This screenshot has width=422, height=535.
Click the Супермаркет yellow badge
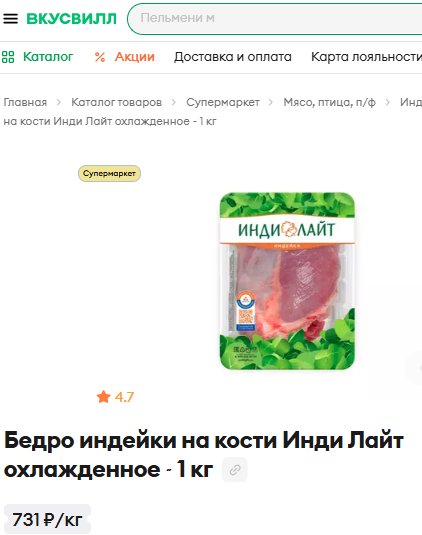click(x=110, y=173)
